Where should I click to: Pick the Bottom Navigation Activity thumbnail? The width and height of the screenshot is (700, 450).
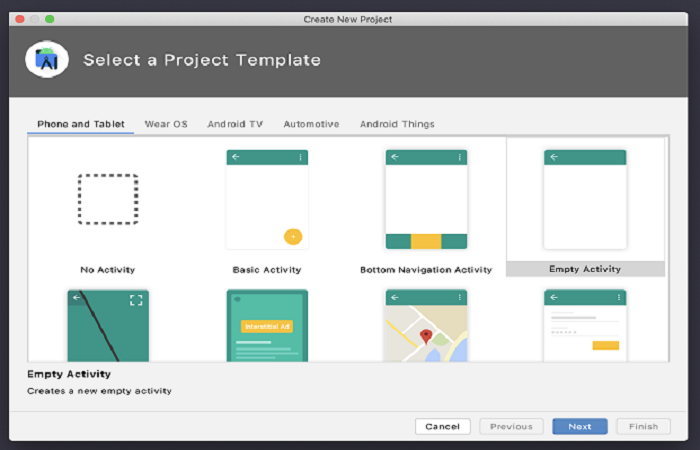click(426, 199)
